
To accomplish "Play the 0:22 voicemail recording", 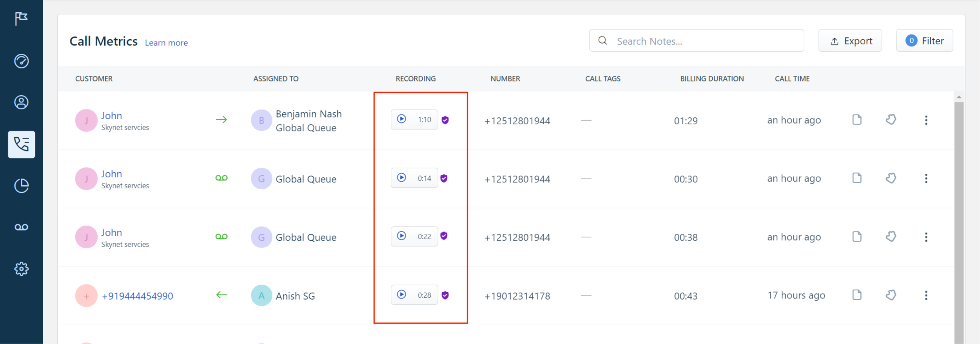I will (x=401, y=236).
